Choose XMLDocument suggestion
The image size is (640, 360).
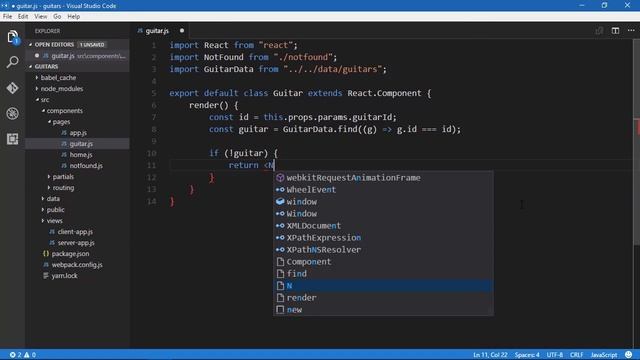(x=383, y=226)
